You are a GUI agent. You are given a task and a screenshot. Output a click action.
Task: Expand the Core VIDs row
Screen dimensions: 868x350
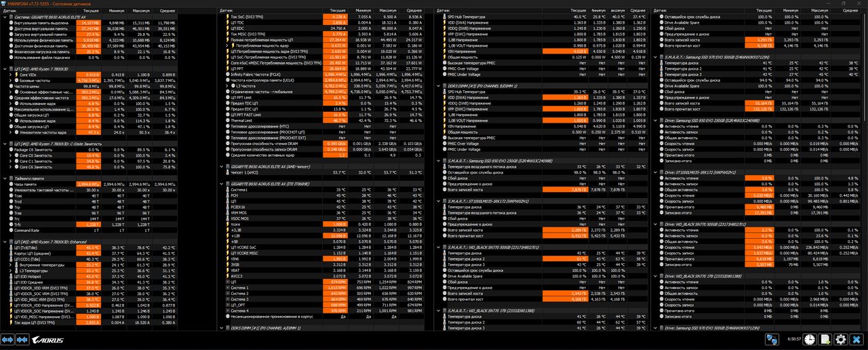10,75
